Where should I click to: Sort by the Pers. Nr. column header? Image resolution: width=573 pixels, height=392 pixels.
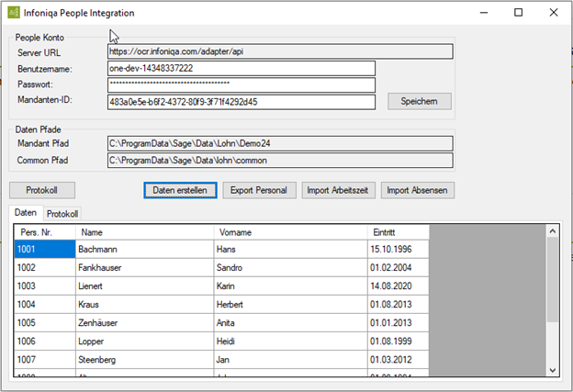(x=45, y=232)
